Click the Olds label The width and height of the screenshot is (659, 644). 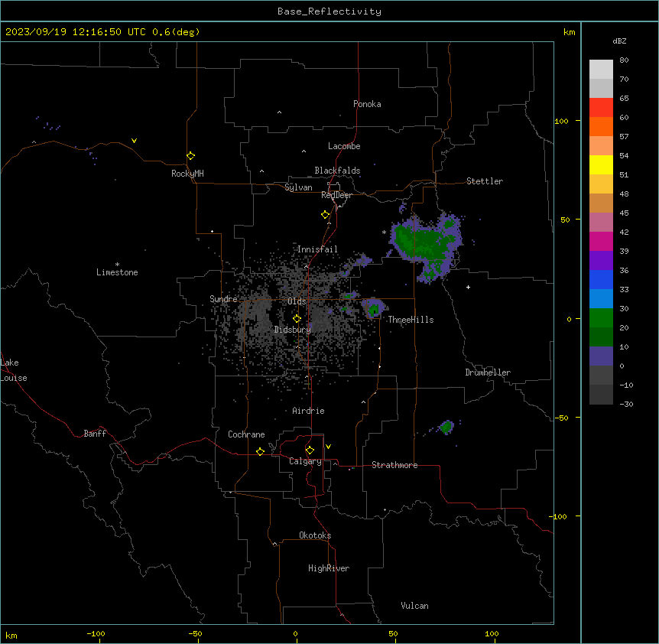click(x=297, y=301)
